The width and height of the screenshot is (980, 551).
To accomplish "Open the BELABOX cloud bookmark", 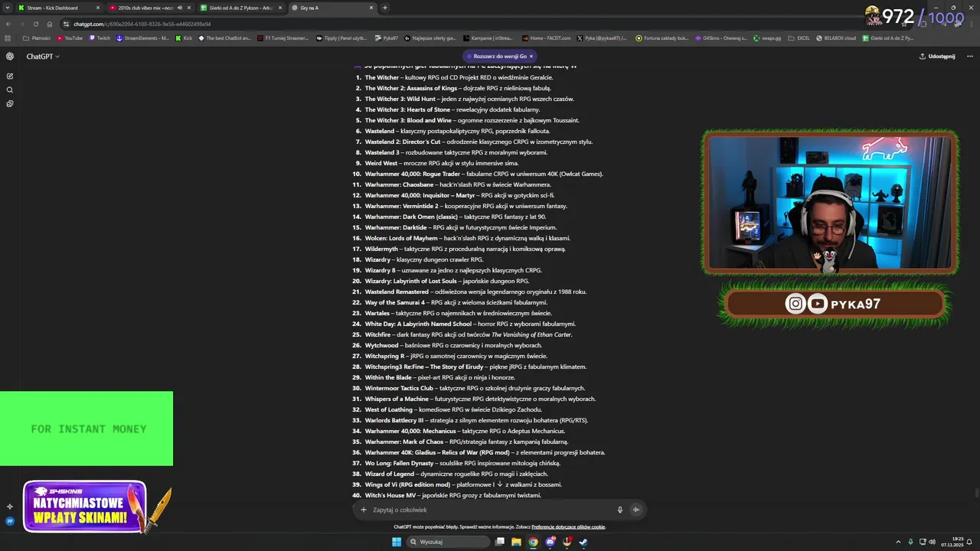I will tap(836, 37).
